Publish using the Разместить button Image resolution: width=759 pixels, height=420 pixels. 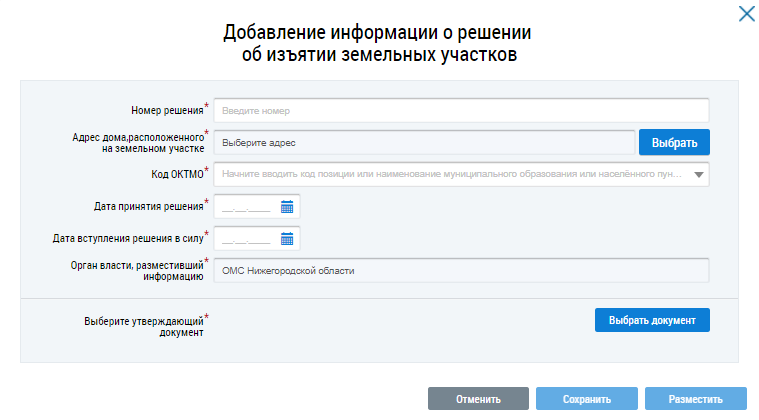696,399
